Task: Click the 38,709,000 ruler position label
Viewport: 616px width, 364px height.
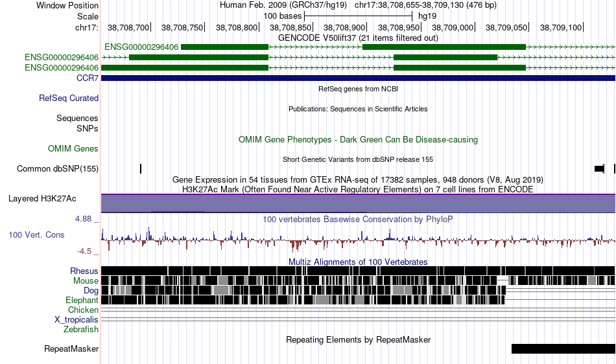Action: click(x=453, y=27)
